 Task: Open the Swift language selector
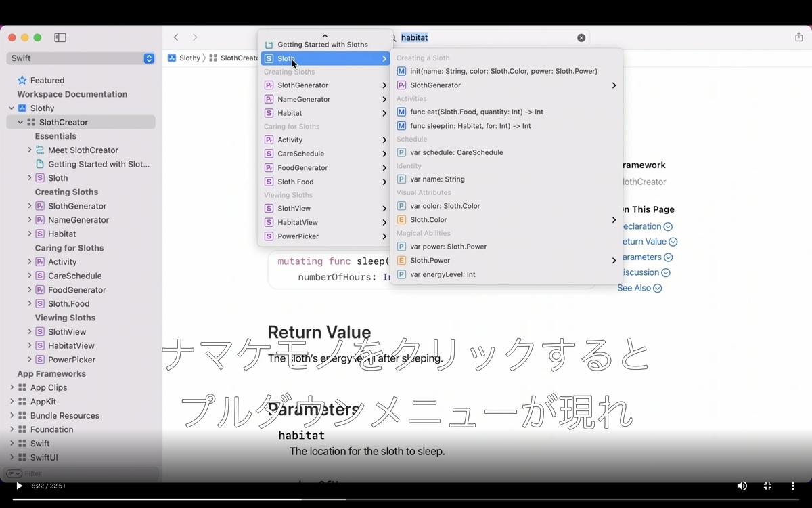click(81, 58)
